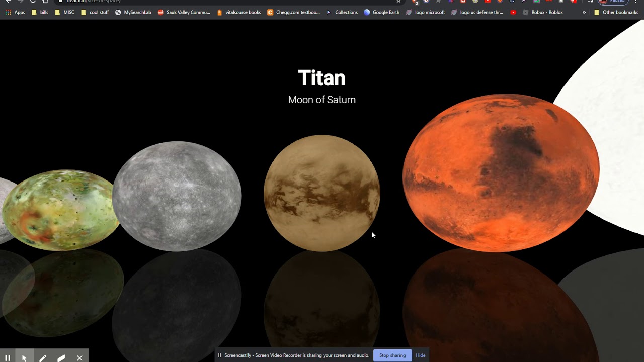The width and height of the screenshot is (644, 362).
Task: Select the Screencastify eraser tool
Action: [x=61, y=358]
